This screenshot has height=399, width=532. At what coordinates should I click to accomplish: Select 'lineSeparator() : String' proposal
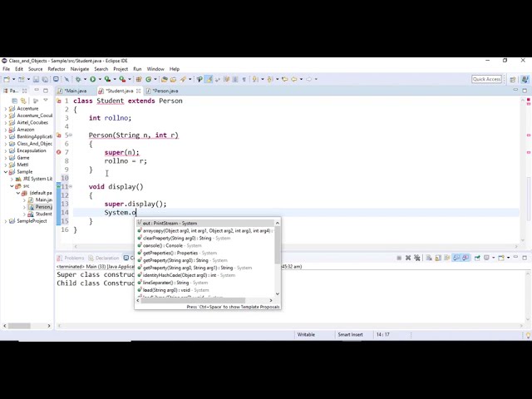point(205,283)
